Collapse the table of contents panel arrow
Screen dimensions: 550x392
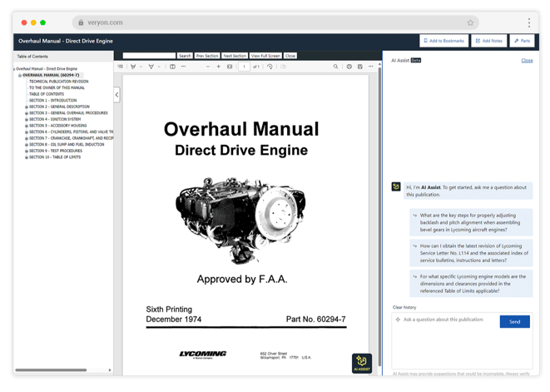coord(116,95)
